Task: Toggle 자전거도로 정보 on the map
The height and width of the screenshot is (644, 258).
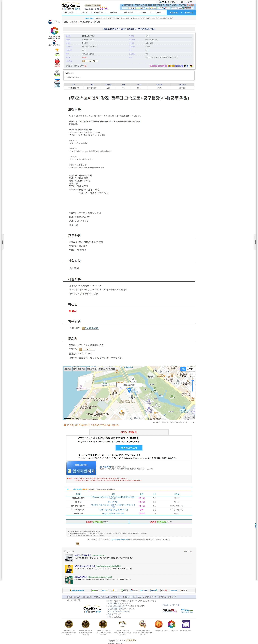Action: pyautogui.click(x=79, y=369)
